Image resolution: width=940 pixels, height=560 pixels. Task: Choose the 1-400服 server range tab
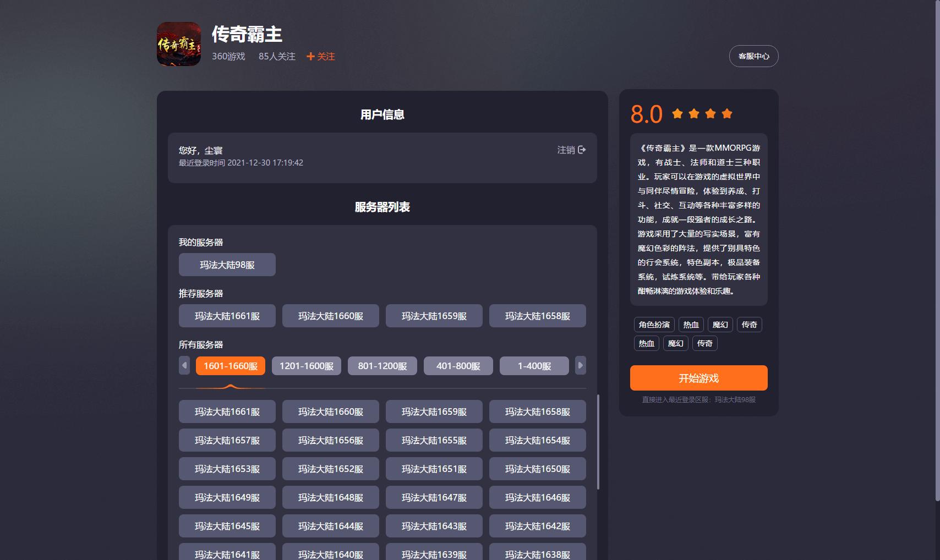534,366
